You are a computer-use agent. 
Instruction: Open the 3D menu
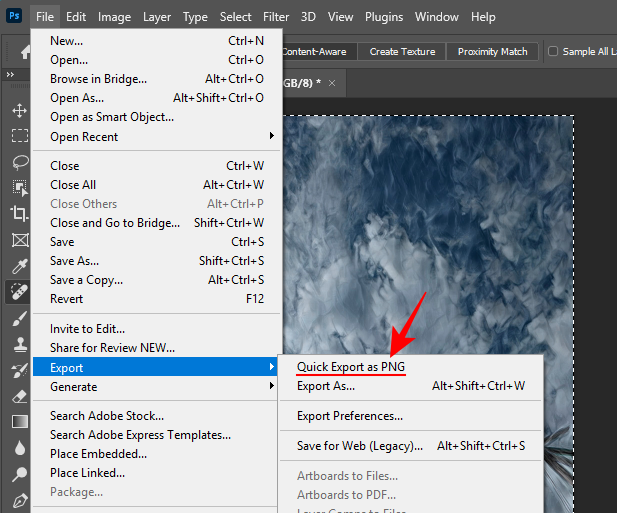point(308,17)
